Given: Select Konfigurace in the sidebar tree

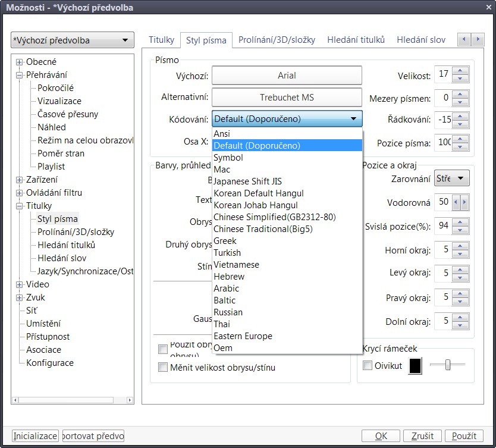Looking at the screenshot, I should [50, 363].
